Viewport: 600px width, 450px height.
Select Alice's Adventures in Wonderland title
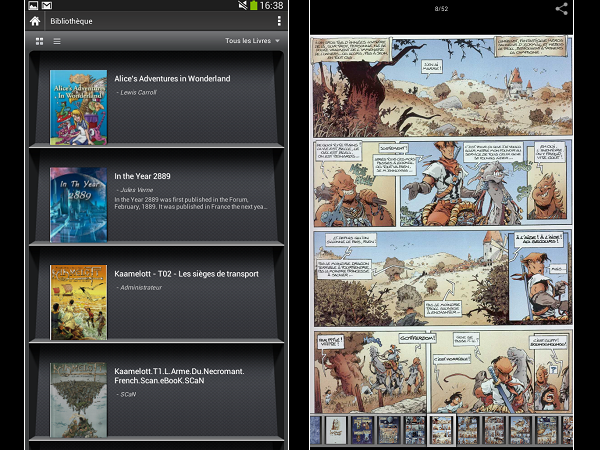(x=172, y=79)
